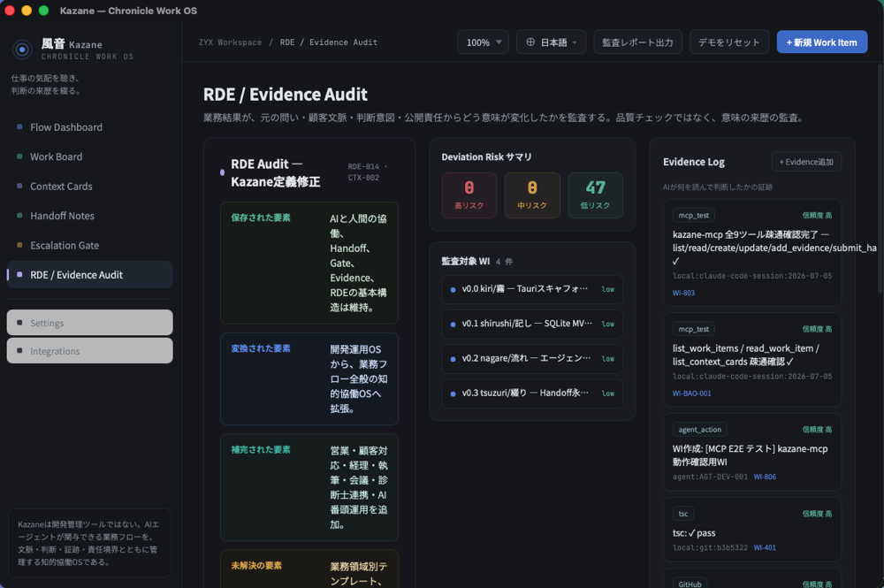
Task: Open Flow Dashboard in sidebar
Action: tap(89, 127)
